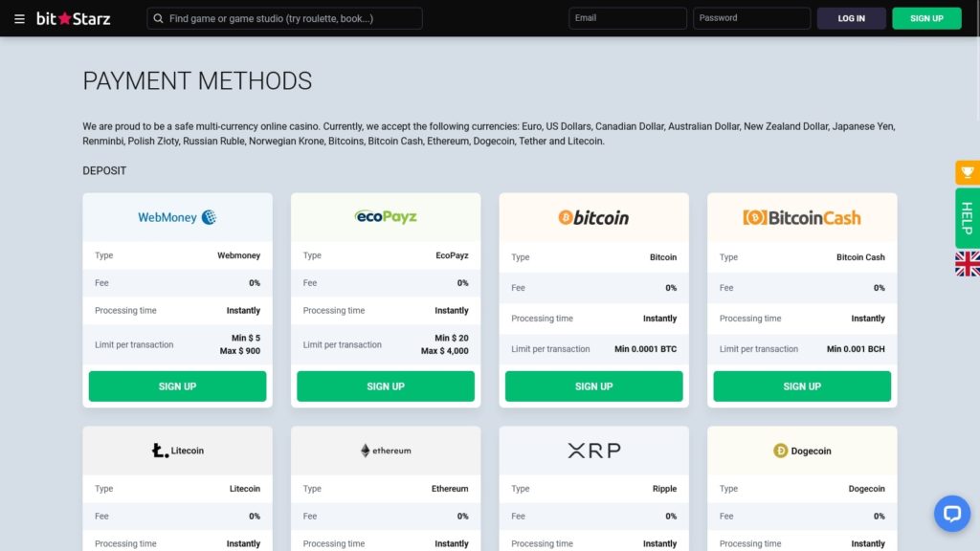Click the Ethereum logo
Image resolution: width=980 pixels, height=551 pixels.
pos(386,451)
